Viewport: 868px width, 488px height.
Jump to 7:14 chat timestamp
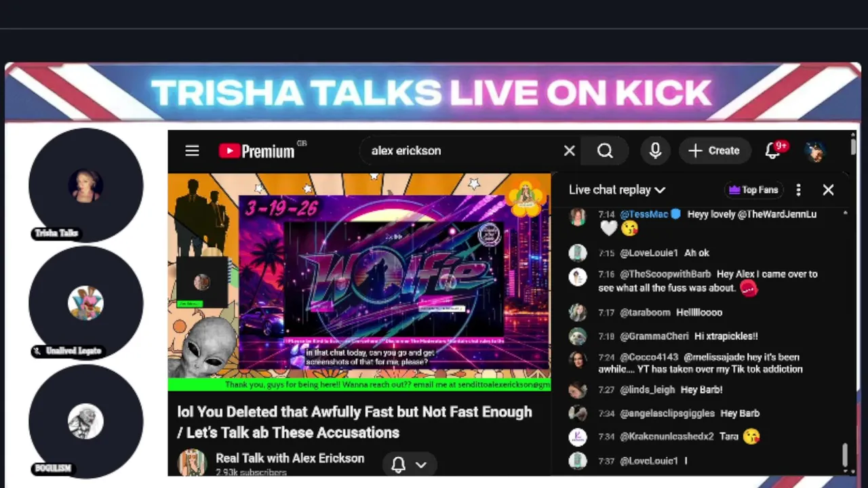(x=606, y=214)
